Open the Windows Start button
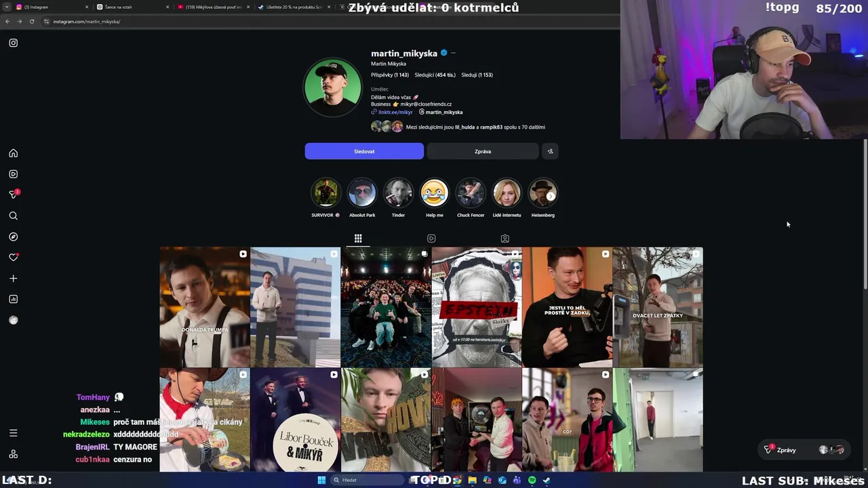The image size is (868, 488). pos(321,480)
